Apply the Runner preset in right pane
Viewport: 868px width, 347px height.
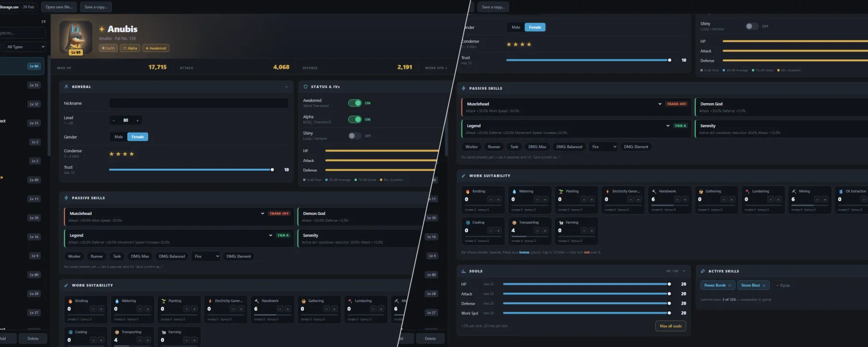pos(494,147)
